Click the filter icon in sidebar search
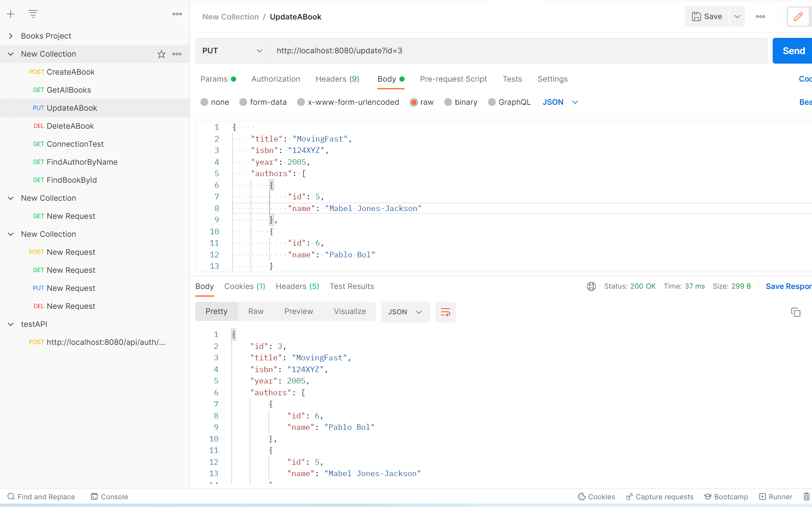 (33, 14)
